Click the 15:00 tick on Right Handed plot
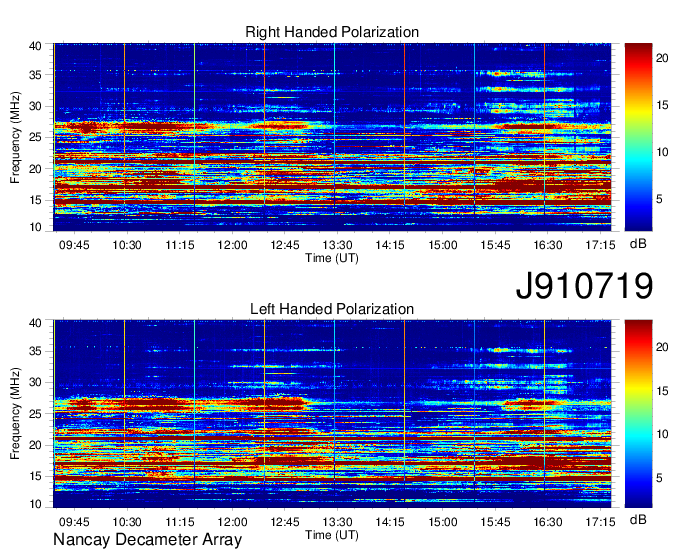 tap(442, 245)
